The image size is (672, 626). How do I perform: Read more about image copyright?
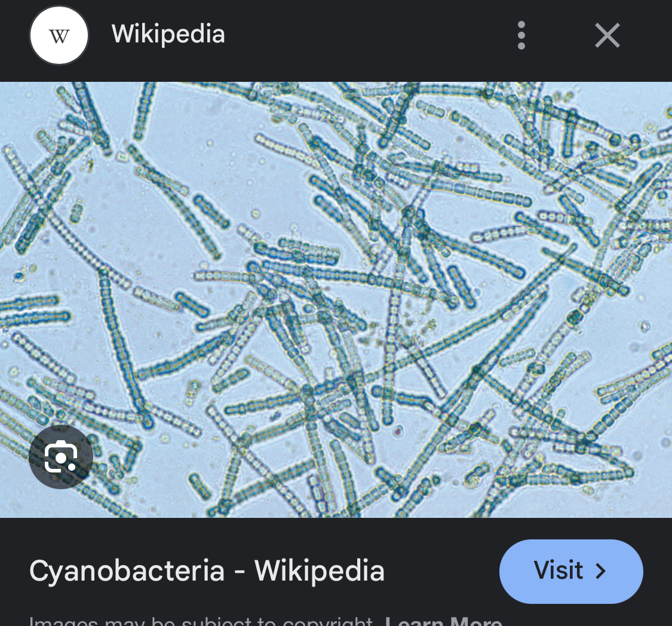(x=443, y=621)
